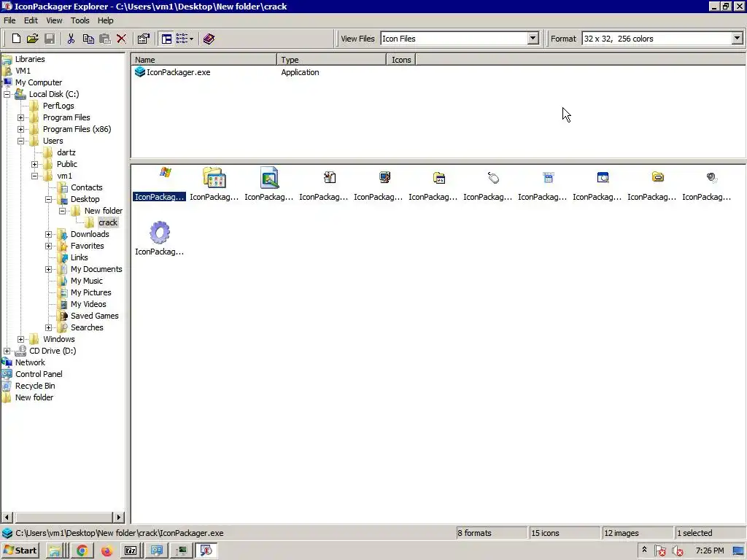This screenshot has width=747, height=560.
Task: Toggle the folder tree pane layout icon
Action: pyautogui.click(x=166, y=39)
